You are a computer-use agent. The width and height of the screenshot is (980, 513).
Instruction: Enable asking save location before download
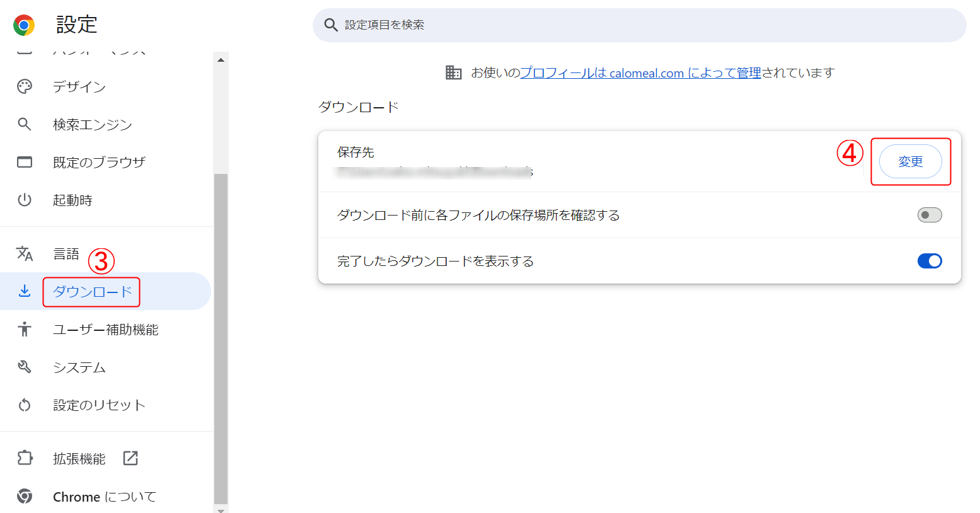(x=929, y=215)
